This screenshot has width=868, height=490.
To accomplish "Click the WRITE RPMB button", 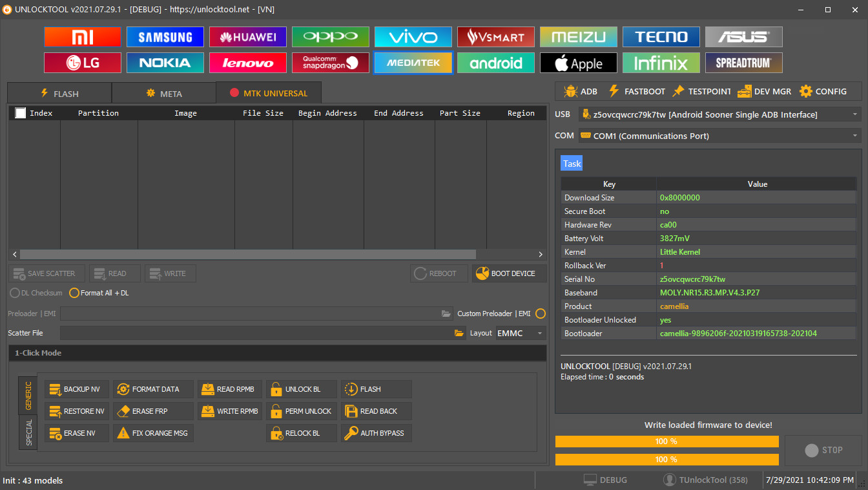I will (x=230, y=411).
